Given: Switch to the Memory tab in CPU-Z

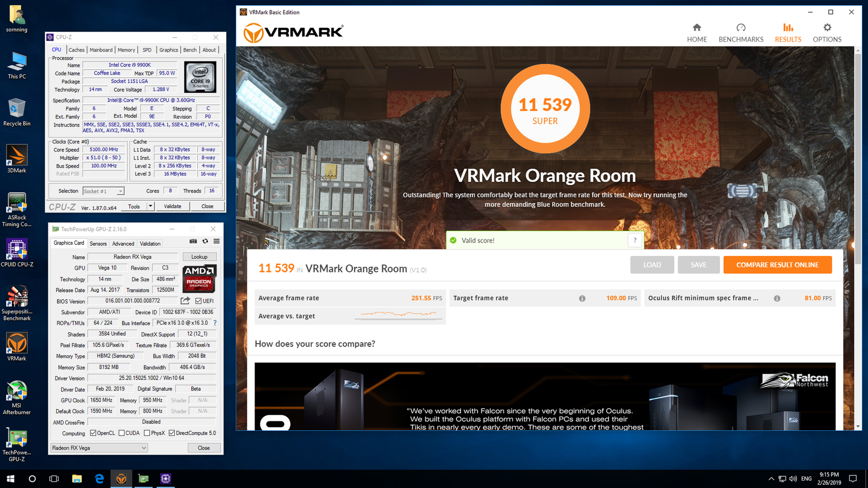Looking at the screenshot, I should 126,50.
